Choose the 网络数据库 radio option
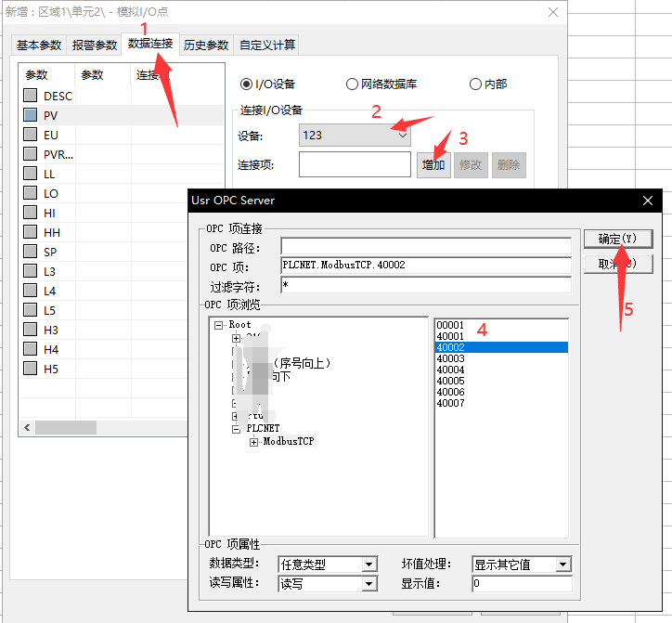 point(352,84)
